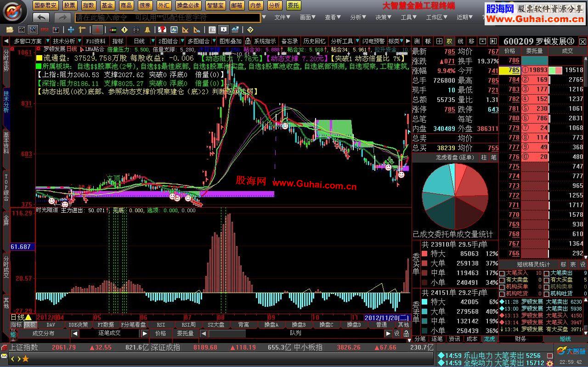Open the picture frame image icon
Viewport: 588px width, 367px height.
click(174, 30)
